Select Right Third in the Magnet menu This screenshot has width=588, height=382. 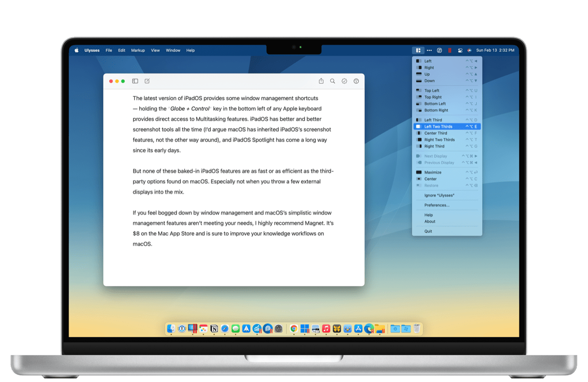point(447,146)
